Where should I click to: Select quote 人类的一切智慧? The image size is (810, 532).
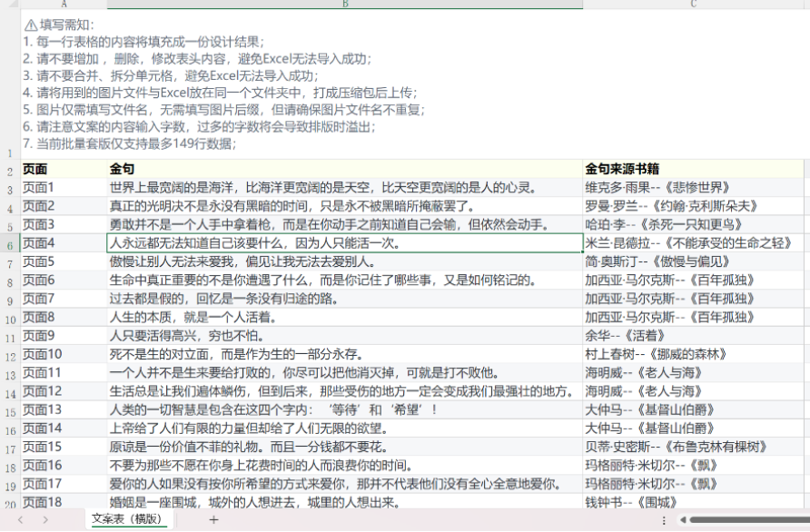(345, 410)
